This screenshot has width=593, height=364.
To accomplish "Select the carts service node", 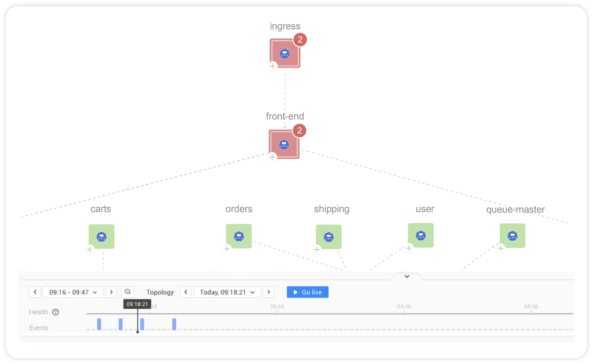I will pyautogui.click(x=101, y=236).
